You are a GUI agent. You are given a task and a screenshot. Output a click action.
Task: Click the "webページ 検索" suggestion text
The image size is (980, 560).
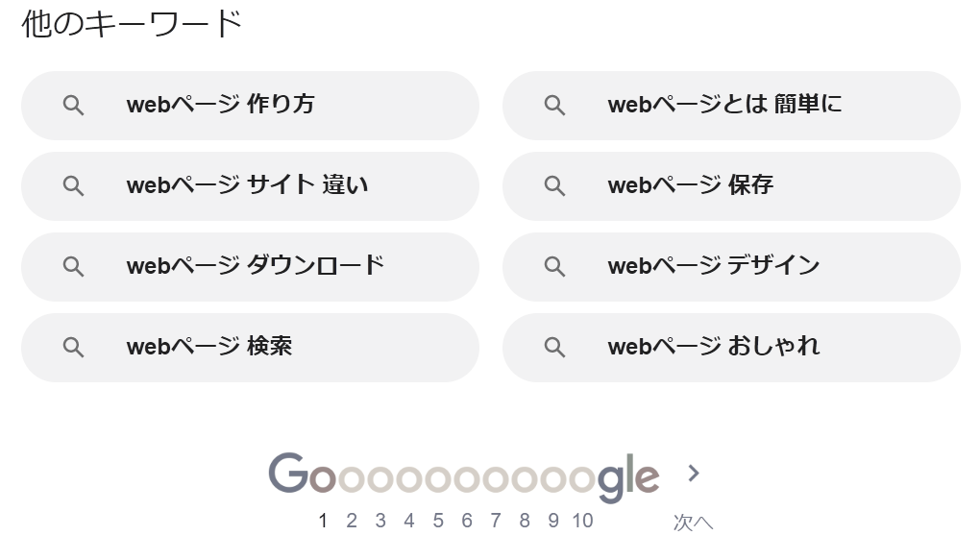click(x=208, y=347)
